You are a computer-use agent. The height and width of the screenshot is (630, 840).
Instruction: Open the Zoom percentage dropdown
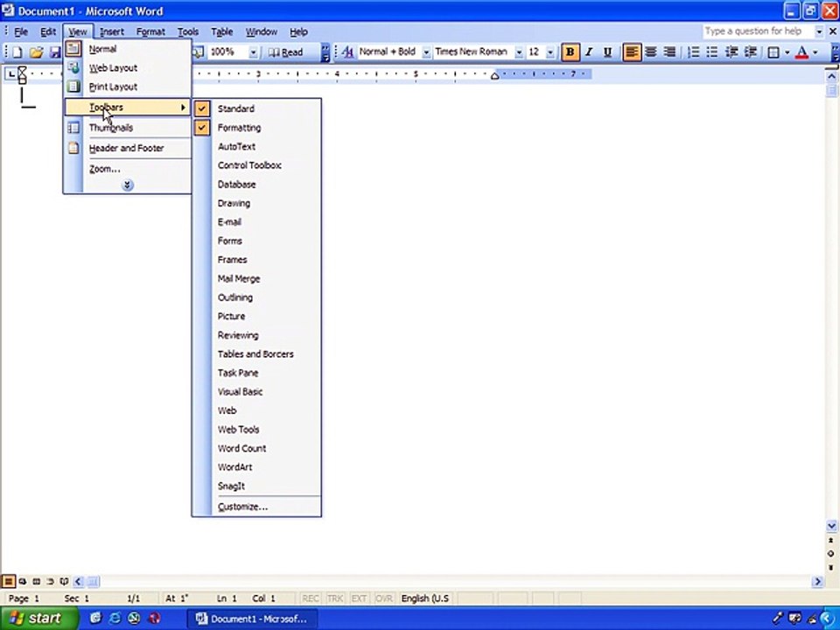coord(254,52)
